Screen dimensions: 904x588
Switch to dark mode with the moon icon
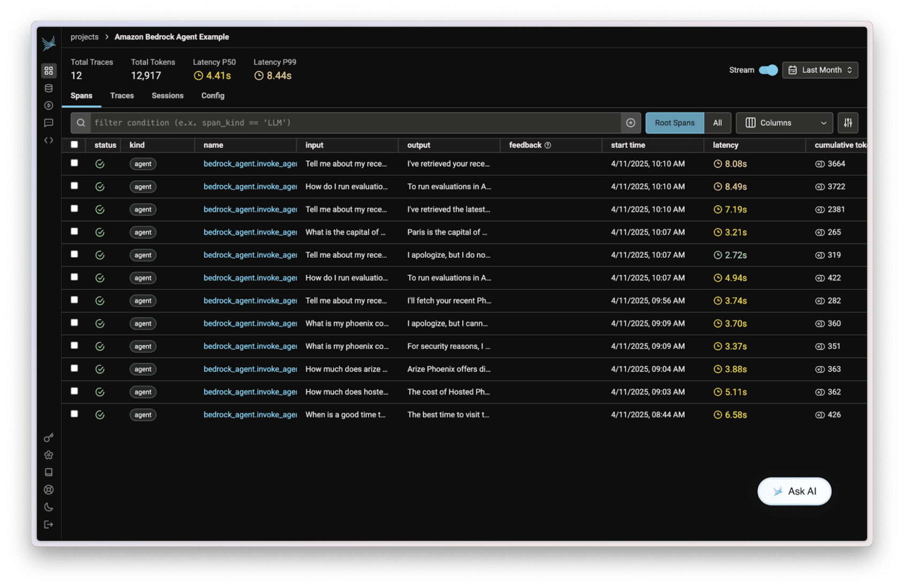point(49,507)
